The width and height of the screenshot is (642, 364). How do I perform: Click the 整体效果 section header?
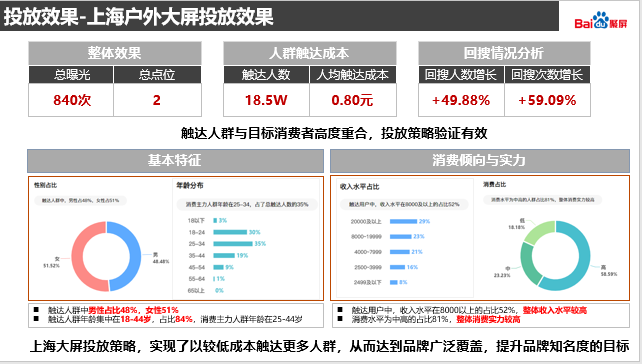coord(115,53)
